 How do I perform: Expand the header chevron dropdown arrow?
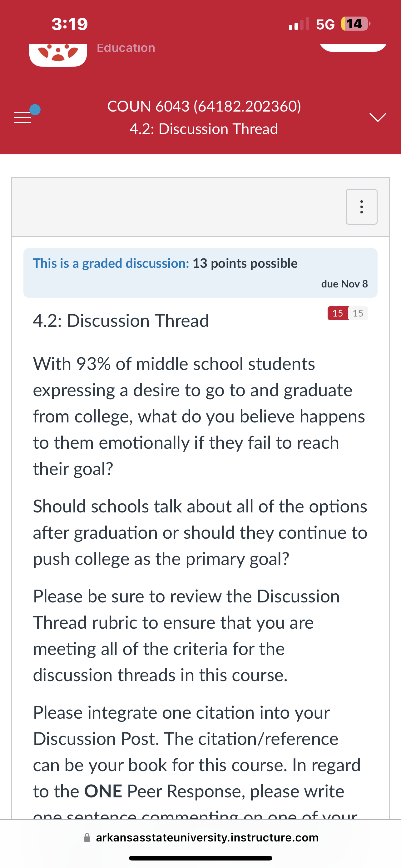coord(378,117)
